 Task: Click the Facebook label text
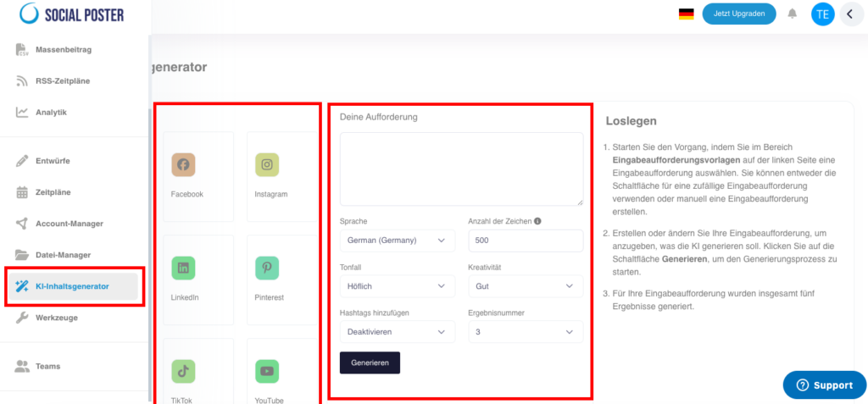[x=187, y=194]
